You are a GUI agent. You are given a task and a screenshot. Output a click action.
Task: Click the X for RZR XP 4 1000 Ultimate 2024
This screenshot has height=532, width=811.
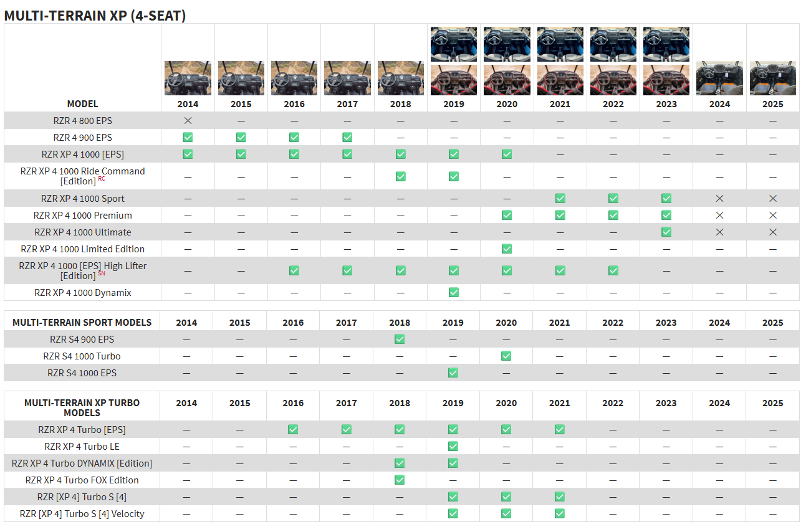pos(719,232)
